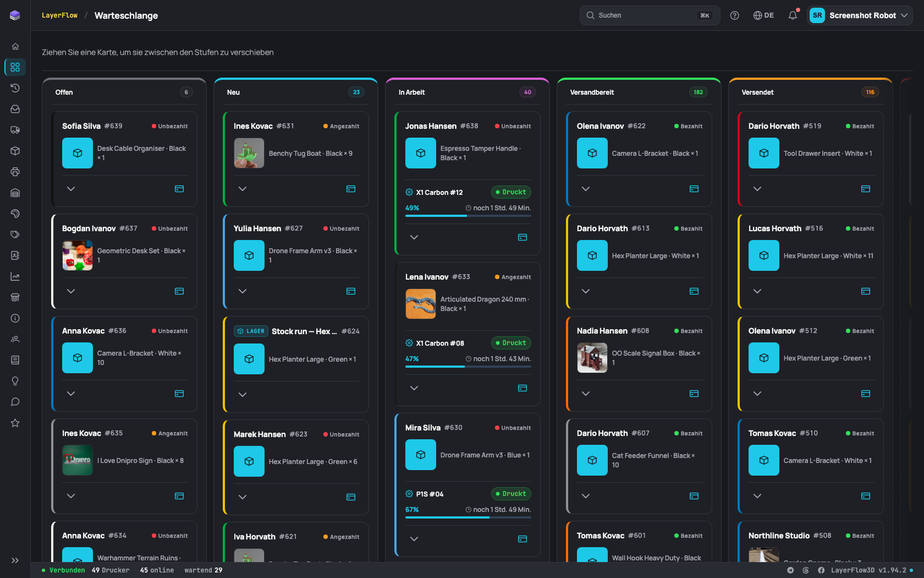Click the Druckt status badge on X1 Carbon #08
924x578 pixels.
511,343
